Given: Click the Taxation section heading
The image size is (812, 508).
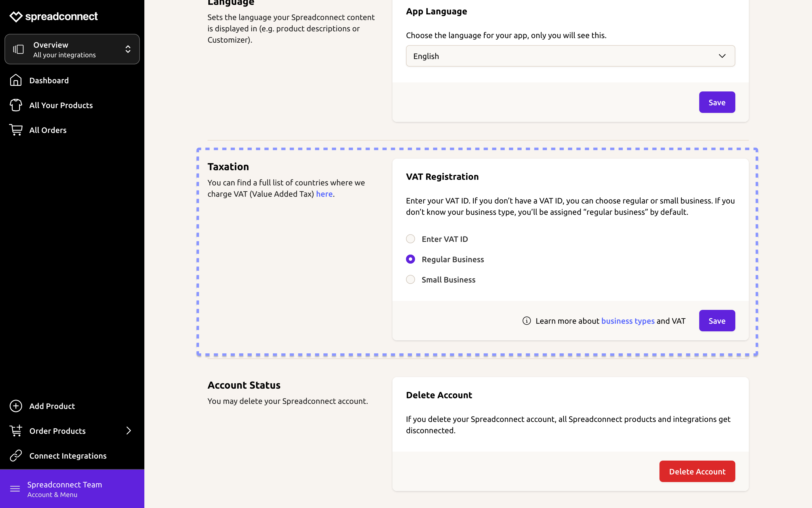Looking at the screenshot, I should tap(228, 167).
